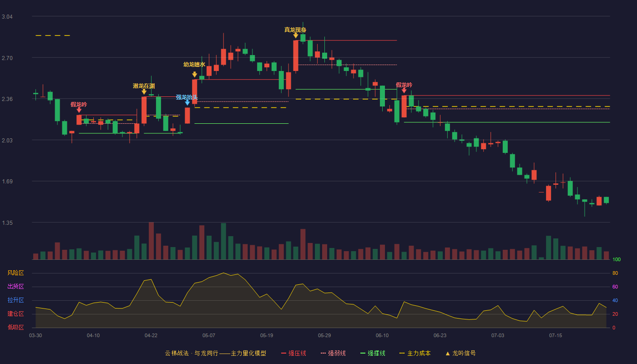637x364 pixels.
Task: Click the green 100 indicator axis label
Action: (617, 260)
